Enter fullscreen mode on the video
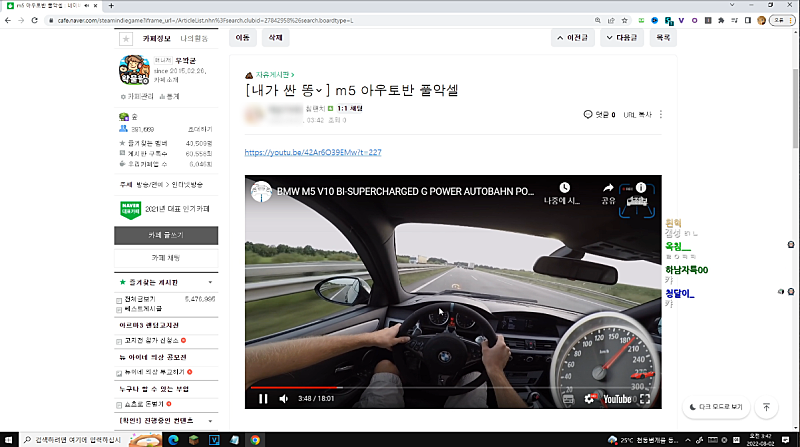This screenshot has height=447, width=800. [645, 398]
